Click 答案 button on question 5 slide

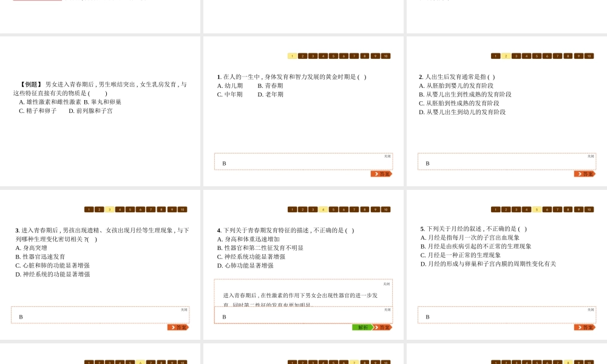point(585,327)
